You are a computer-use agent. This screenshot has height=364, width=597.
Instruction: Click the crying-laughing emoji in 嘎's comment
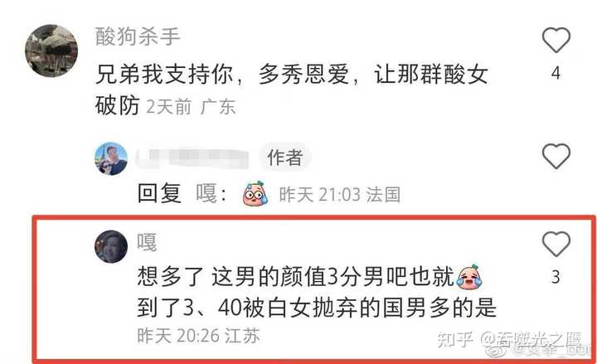click(x=469, y=276)
